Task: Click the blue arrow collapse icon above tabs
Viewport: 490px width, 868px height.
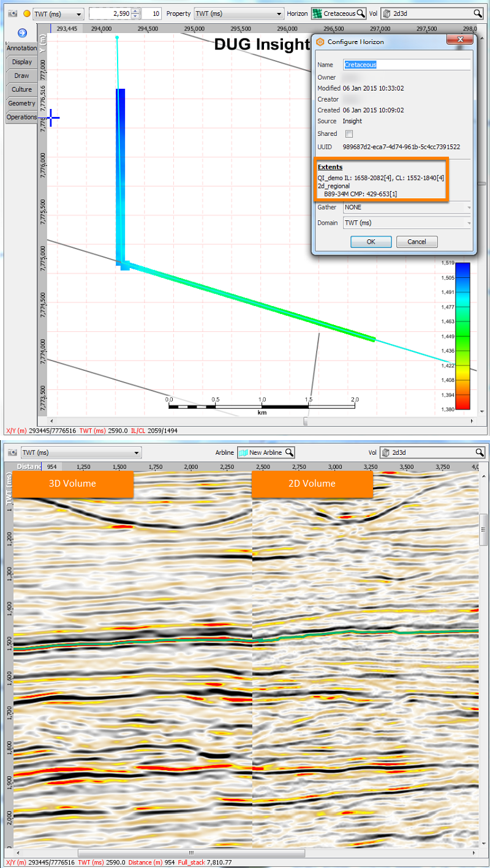Action: point(22,33)
